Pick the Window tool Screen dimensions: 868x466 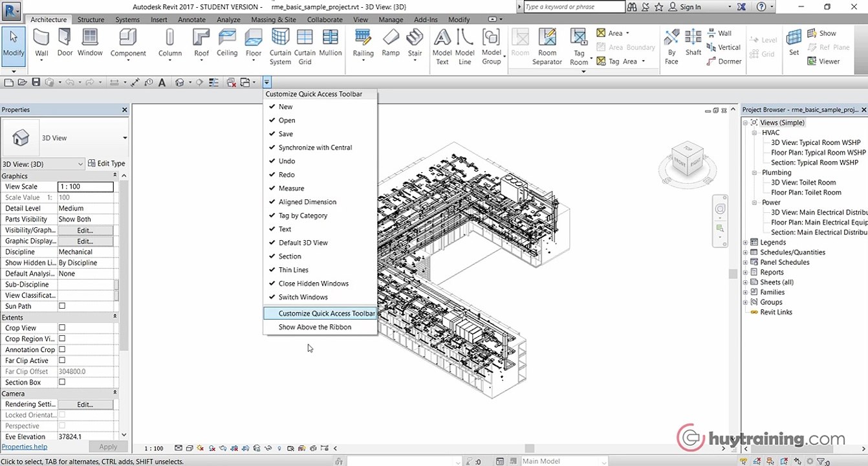[x=90, y=43]
